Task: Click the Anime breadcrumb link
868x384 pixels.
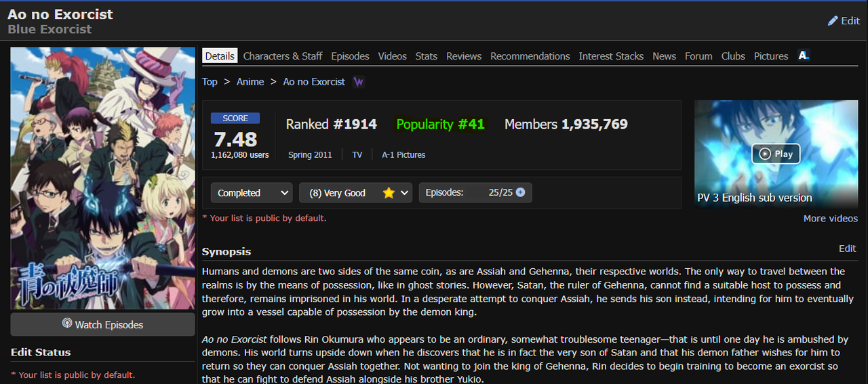Action: (x=250, y=82)
